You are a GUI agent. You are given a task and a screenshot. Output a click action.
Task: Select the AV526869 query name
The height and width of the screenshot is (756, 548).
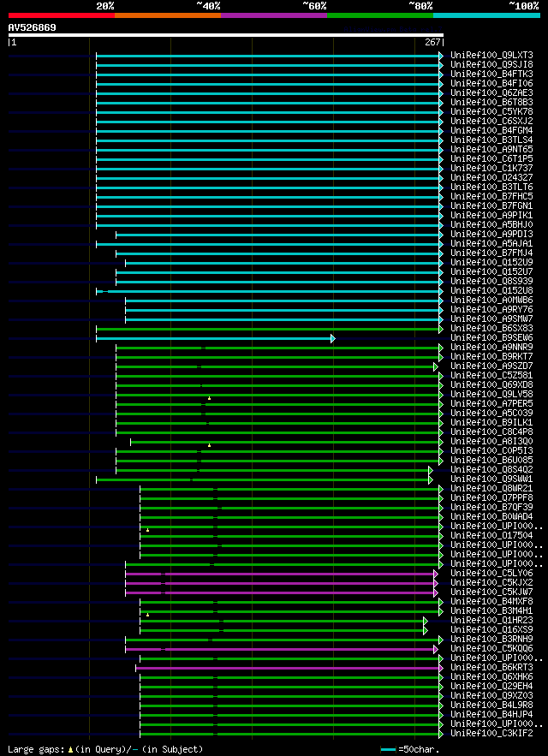click(x=32, y=28)
